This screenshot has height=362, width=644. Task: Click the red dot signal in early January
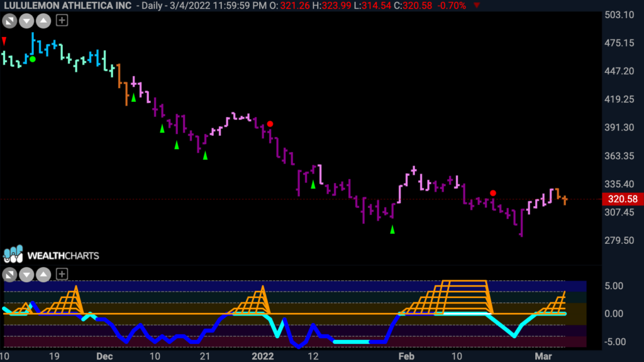(x=270, y=124)
